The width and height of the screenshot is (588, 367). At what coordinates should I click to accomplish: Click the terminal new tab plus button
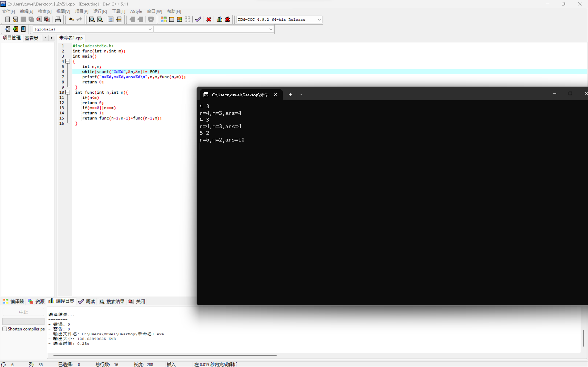pyautogui.click(x=290, y=95)
